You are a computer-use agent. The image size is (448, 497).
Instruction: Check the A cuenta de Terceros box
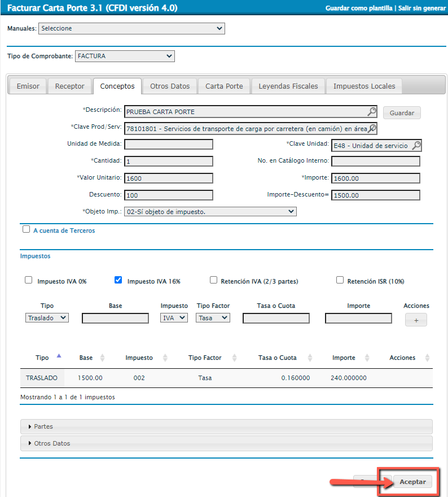tap(27, 229)
